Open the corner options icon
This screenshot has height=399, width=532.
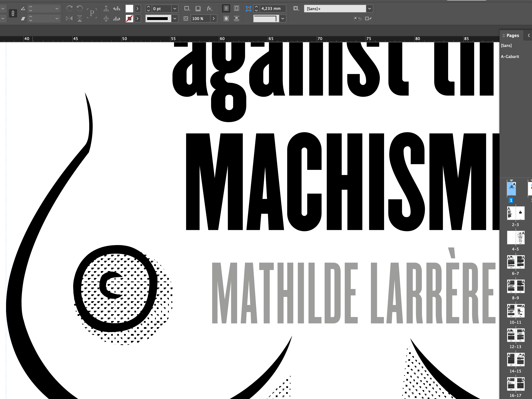pyautogui.click(x=187, y=9)
